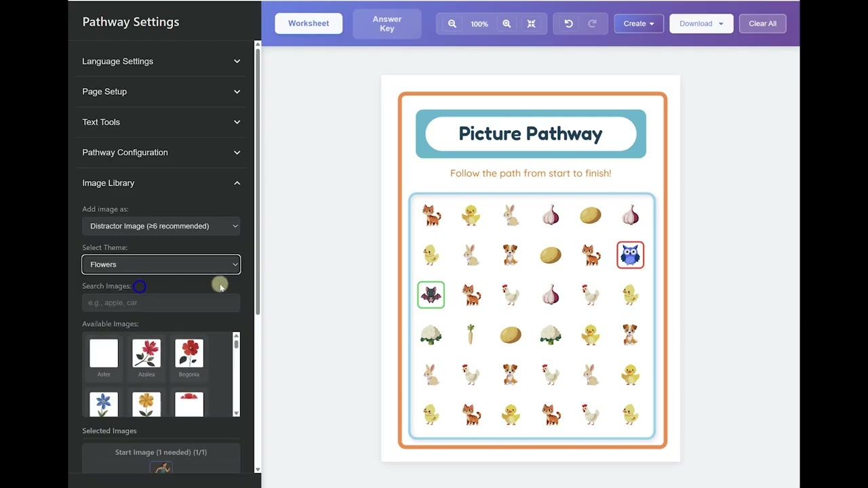This screenshot has height=488, width=868.
Task: Click the 'Selected Images' heading
Action: [x=109, y=430]
